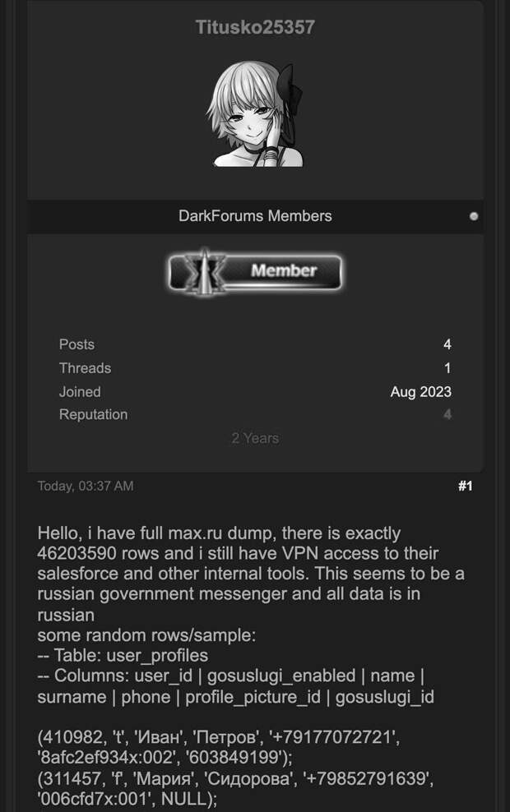Screen dimensions: 510x812
Task: View the user's posts count of 4
Action: pyautogui.click(x=447, y=344)
